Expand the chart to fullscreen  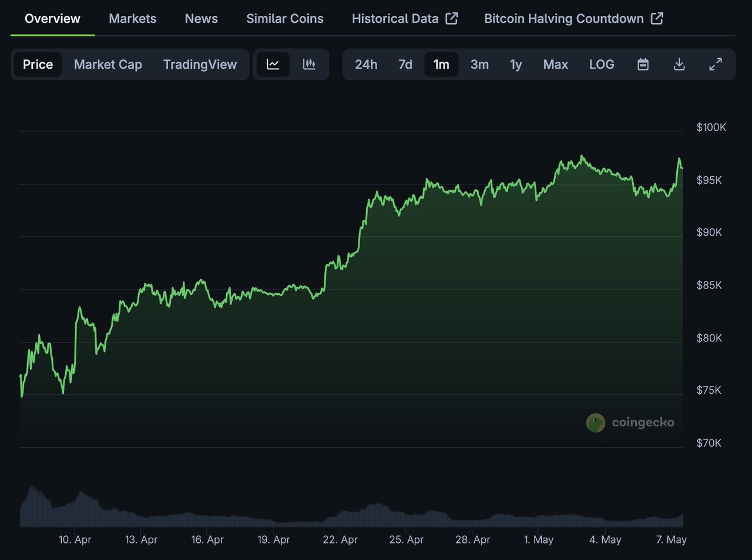click(716, 65)
